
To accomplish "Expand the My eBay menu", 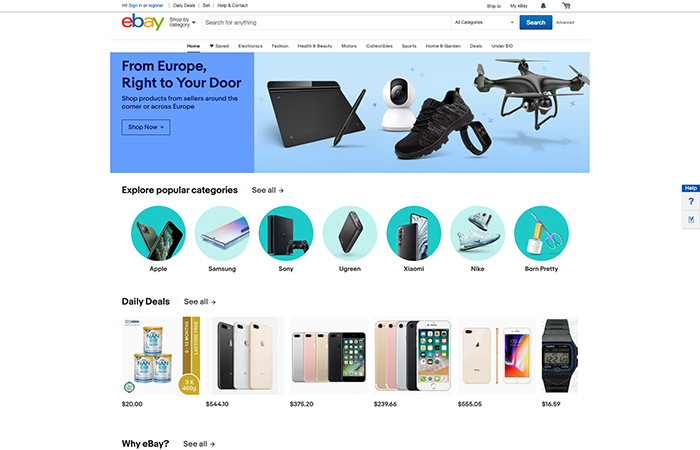I will click(x=519, y=6).
